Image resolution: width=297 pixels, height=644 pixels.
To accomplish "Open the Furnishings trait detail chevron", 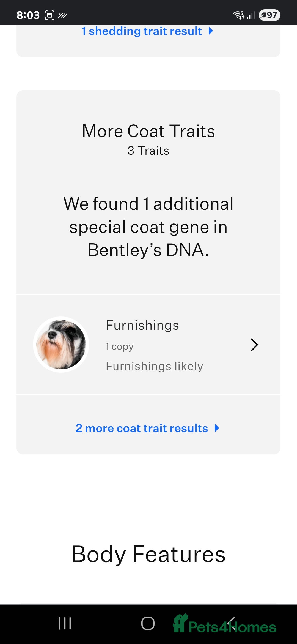I will click(x=254, y=345).
